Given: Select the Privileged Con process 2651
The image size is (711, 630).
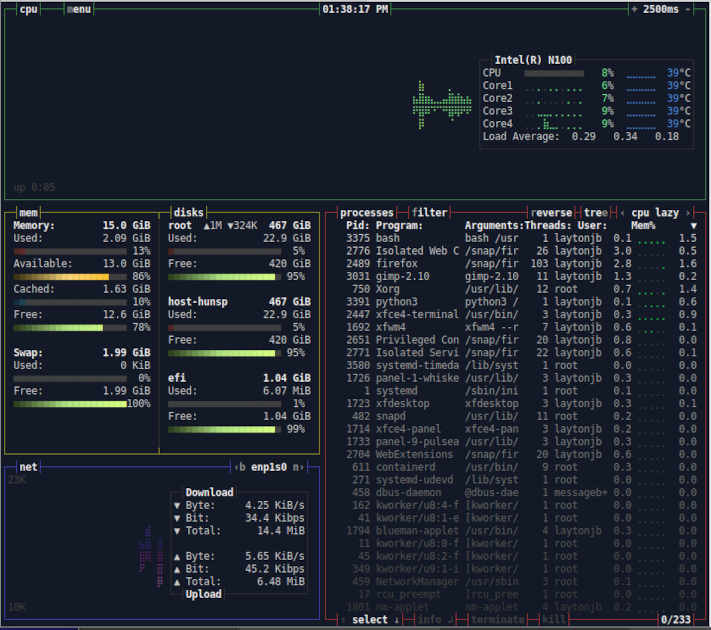Looking at the screenshot, I should coord(515,340).
